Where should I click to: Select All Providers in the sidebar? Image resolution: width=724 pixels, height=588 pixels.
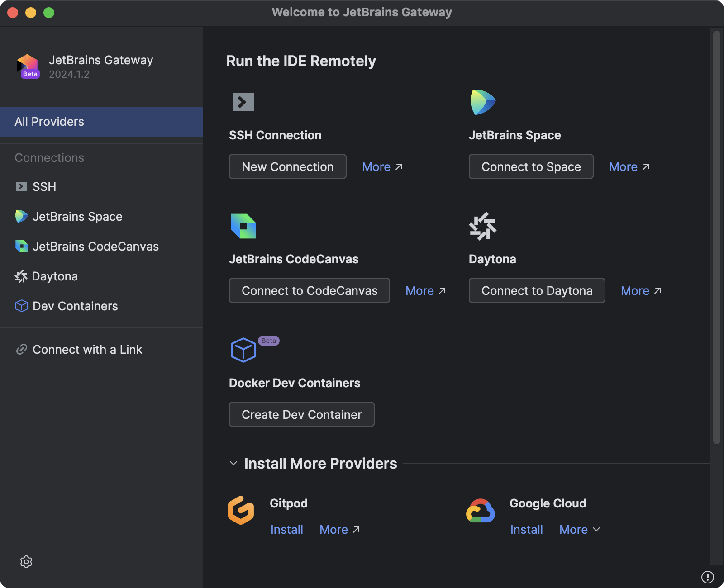[x=101, y=122]
